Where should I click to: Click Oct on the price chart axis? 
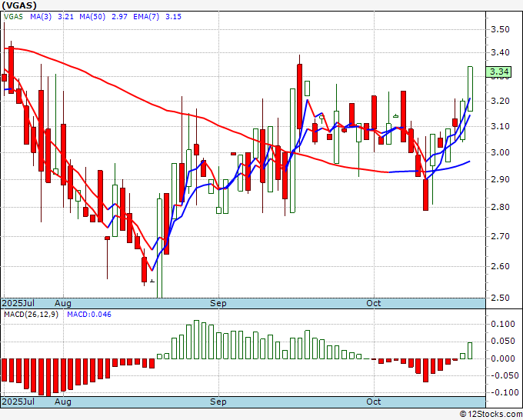pos(373,303)
